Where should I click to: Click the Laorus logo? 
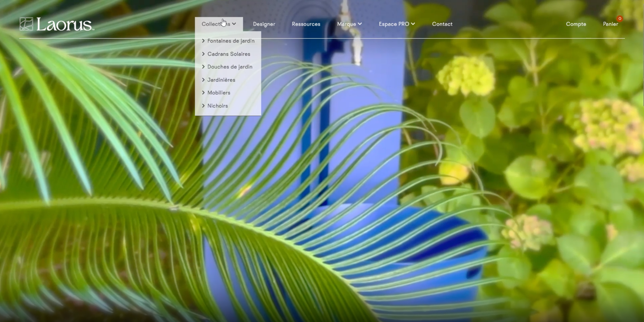(x=57, y=24)
